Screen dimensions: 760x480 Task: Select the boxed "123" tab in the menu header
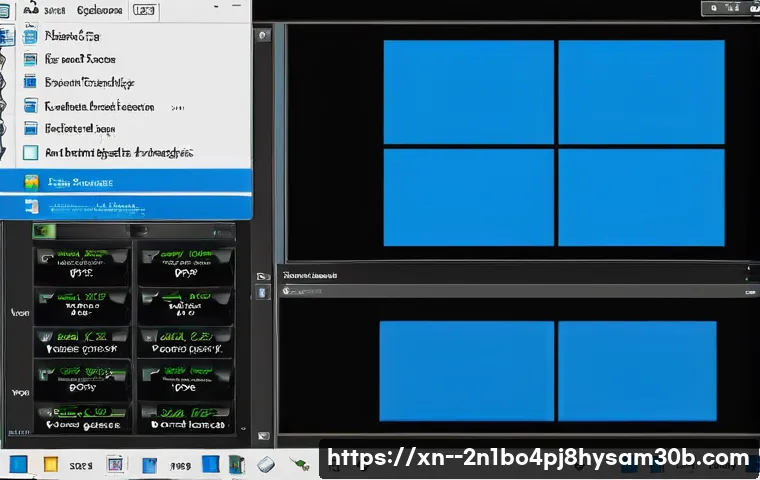pyautogui.click(x=144, y=10)
